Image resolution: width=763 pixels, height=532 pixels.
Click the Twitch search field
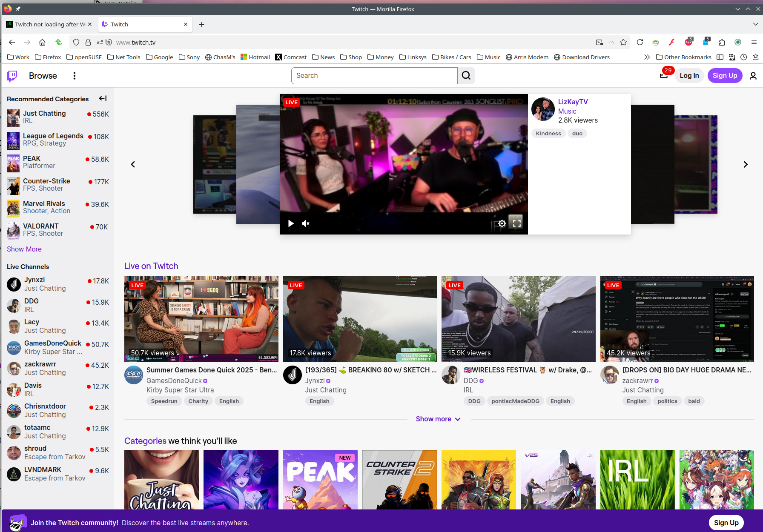click(x=374, y=76)
